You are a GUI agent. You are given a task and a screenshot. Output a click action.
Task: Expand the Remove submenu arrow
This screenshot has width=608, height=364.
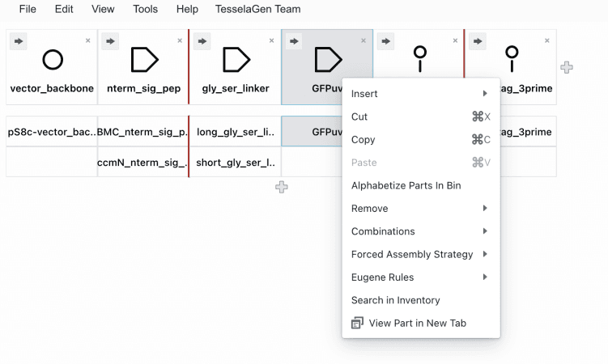[x=485, y=209]
